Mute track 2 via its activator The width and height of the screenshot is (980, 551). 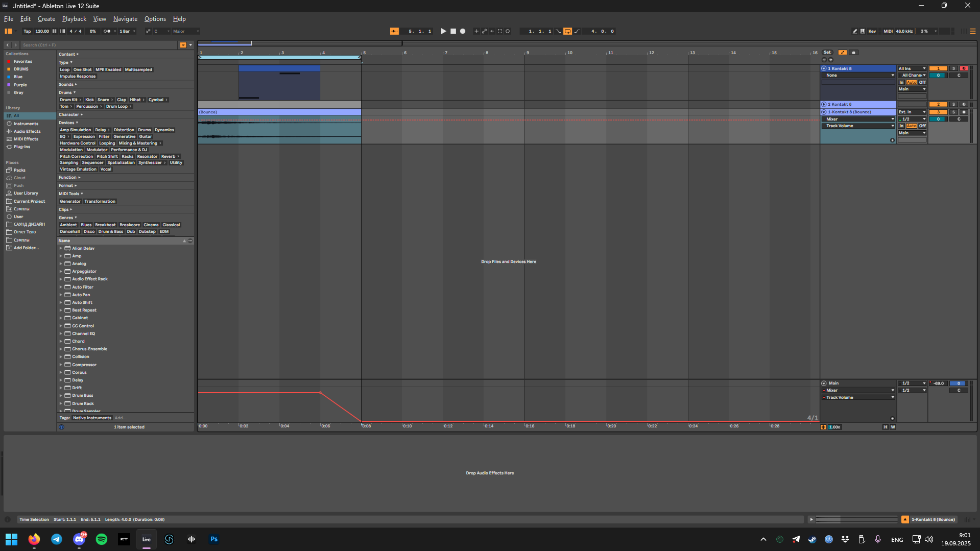point(938,104)
